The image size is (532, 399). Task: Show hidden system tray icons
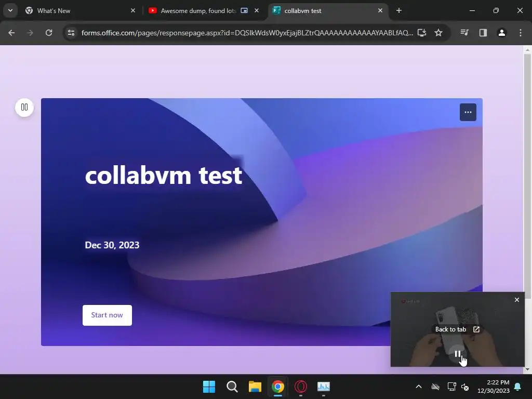[419, 387]
